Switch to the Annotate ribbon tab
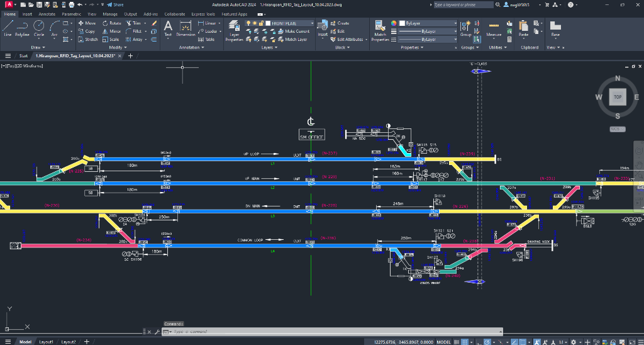Screen dimensions: 644x345 click(47, 14)
